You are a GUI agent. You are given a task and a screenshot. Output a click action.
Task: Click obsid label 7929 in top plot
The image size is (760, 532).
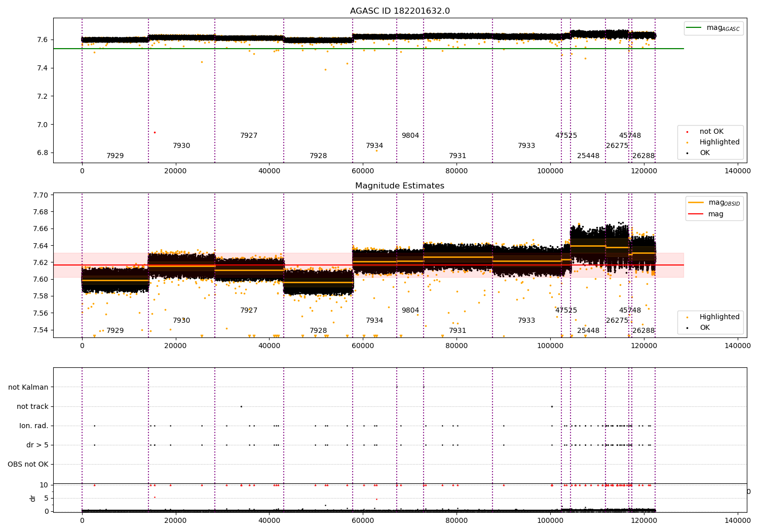pos(115,156)
